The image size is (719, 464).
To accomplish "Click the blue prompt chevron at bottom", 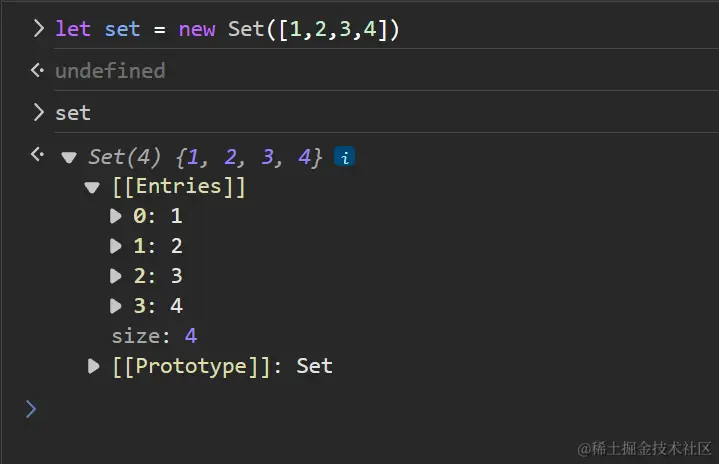I will point(31,408).
